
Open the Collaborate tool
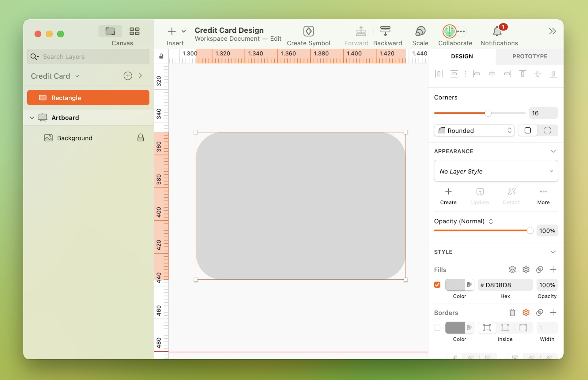(455, 31)
